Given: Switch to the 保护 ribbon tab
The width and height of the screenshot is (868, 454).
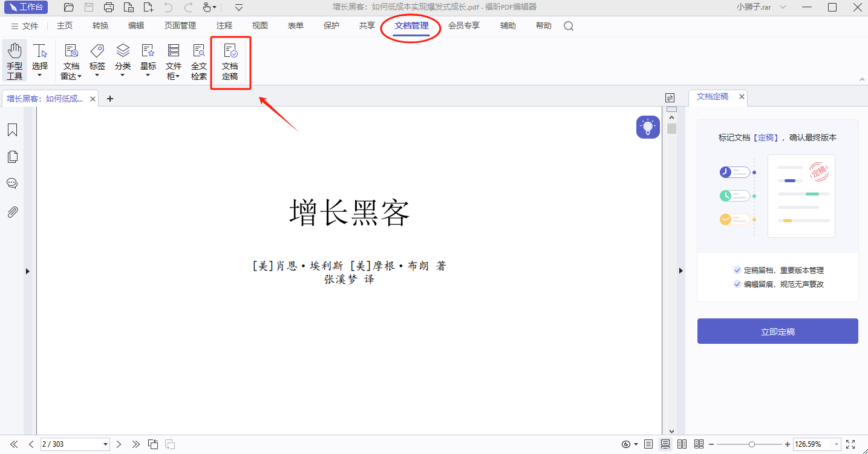Looking at the screenshot, I should pyautogui.click(x=331, y=26).
